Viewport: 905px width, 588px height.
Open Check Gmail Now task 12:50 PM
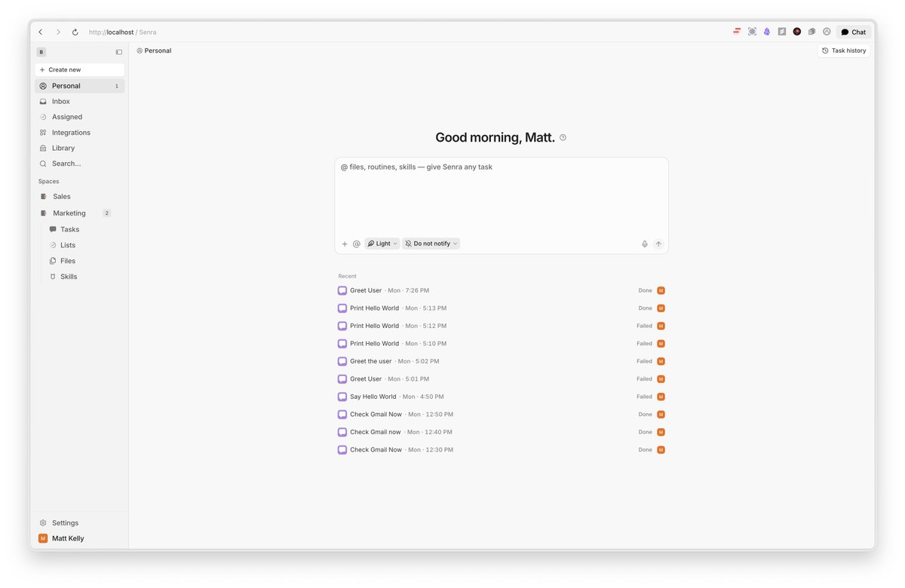[502, 415]
